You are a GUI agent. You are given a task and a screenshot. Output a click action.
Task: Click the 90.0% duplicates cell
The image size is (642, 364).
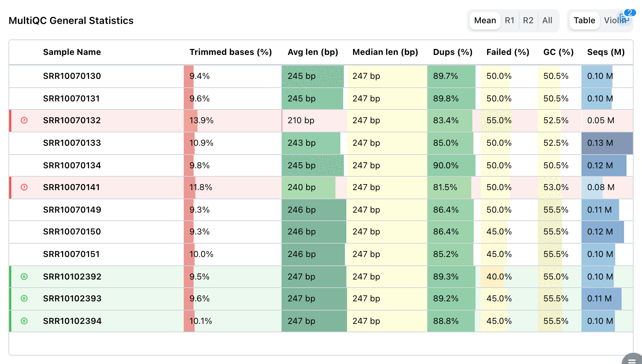(x=454, y=165)
